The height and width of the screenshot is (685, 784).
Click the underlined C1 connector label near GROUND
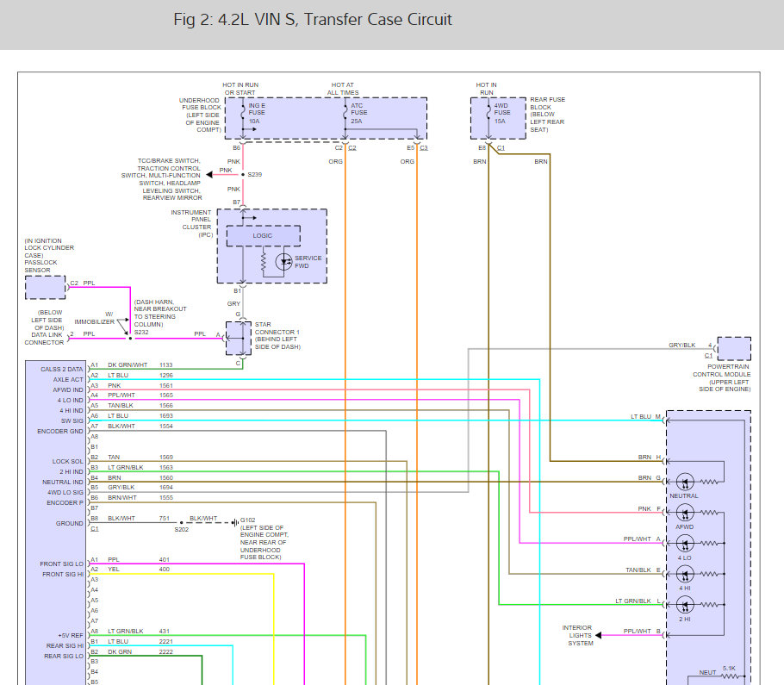pos(95,529)
